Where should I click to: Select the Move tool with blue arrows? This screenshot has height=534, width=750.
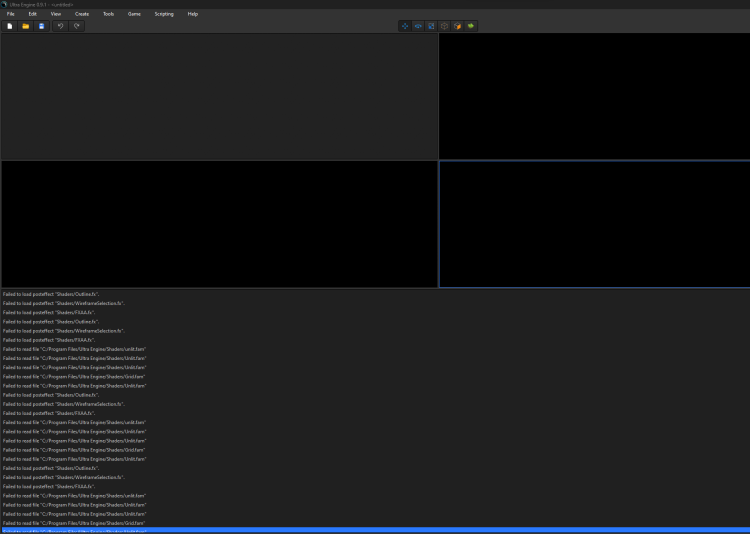[405, 26]
